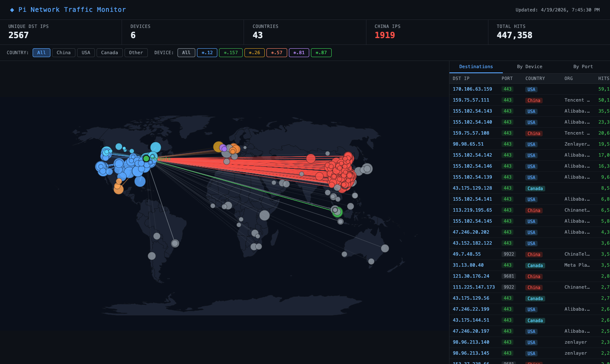Click the Unique DST IPs value 2567
The width and height of the screenshot is (610, 364).
coord(19,35)
